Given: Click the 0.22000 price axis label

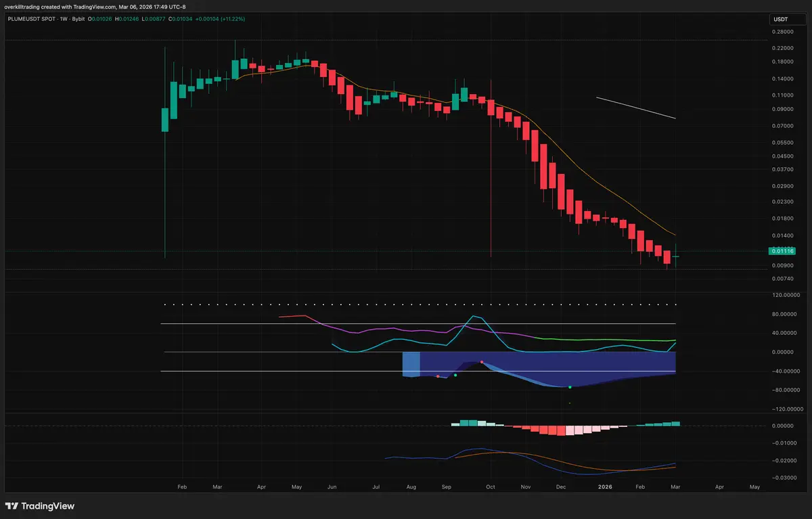Looking at the screenshot, I should tap(783, 48).
